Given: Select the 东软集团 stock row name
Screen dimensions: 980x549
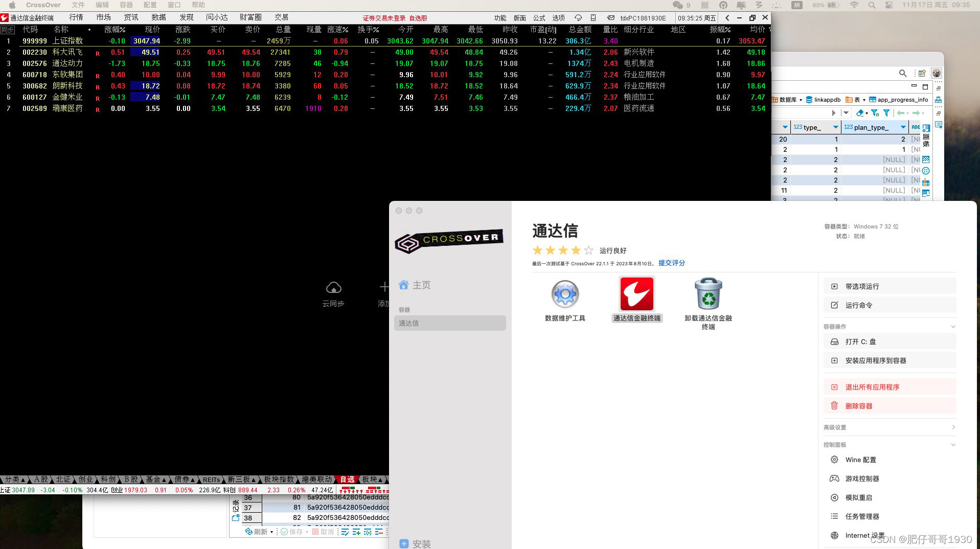Looking at the screenshot, I should tap(67, 75).
